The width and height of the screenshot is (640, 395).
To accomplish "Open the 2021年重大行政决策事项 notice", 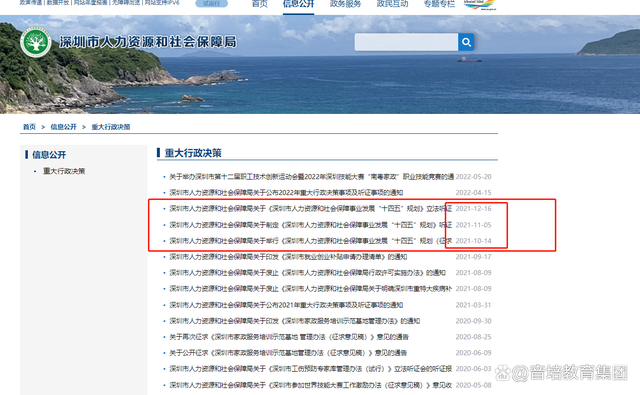I will click(286, 305).
